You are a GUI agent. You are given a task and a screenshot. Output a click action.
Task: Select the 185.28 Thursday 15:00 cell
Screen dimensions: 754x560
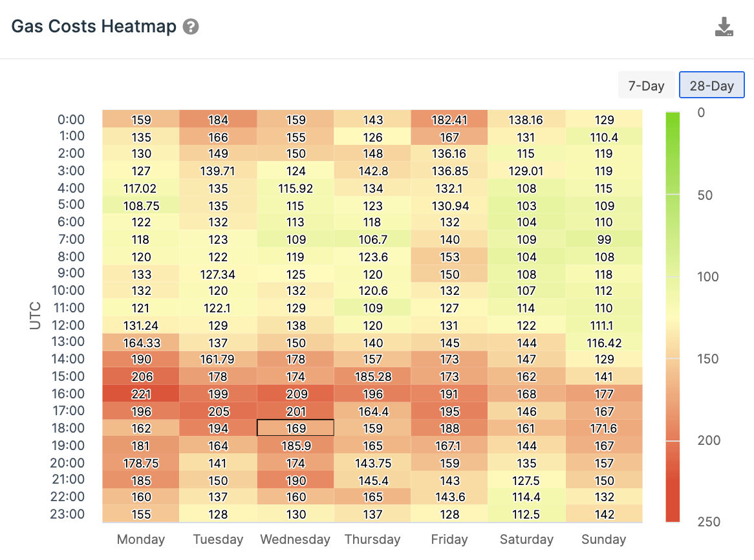(372, 376)
